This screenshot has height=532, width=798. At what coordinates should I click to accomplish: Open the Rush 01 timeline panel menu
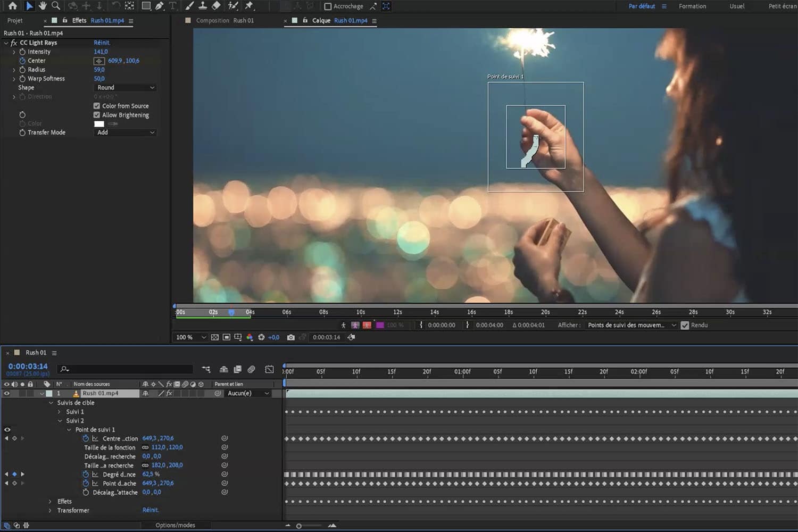click(x=54, y=353)
